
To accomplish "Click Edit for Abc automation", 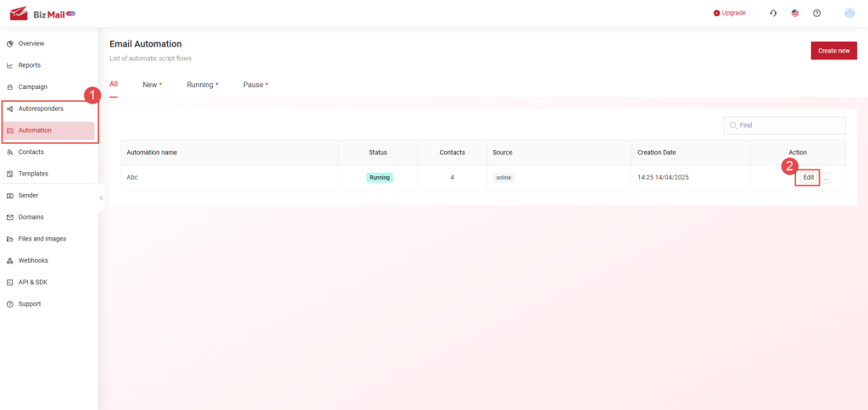I will pos(808,178).
